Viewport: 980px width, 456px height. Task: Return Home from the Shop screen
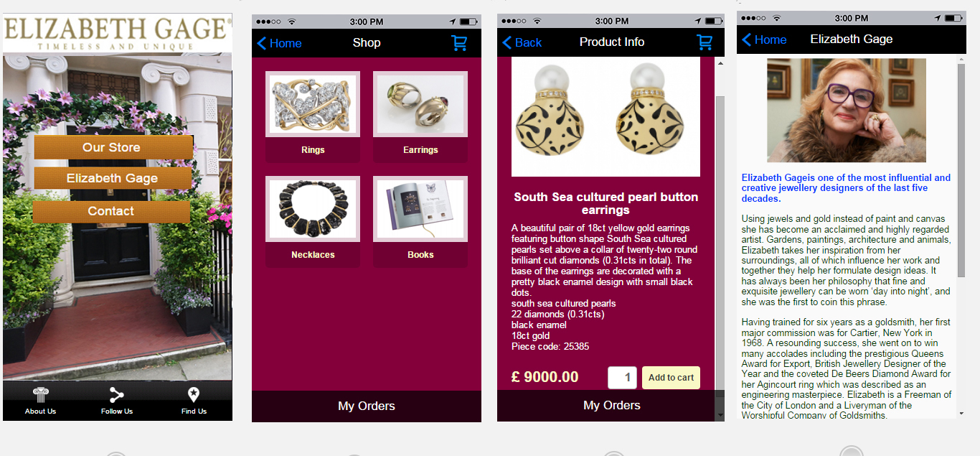[279, 43]
